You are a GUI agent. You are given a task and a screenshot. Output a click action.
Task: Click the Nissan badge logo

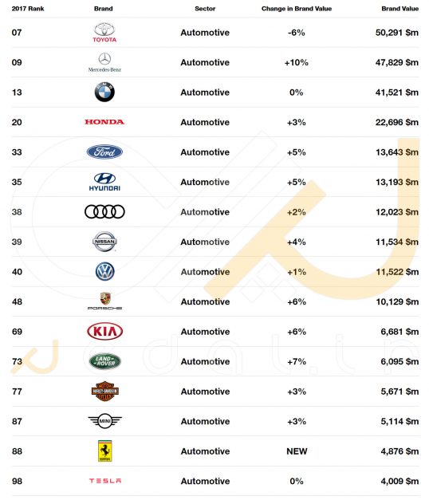pyautogui.click(x=104, y=242)
